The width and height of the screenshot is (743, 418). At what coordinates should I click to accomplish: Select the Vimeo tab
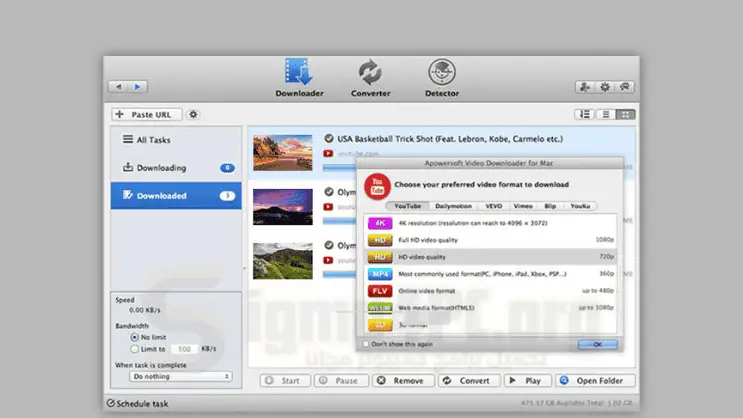pos(522,205)
